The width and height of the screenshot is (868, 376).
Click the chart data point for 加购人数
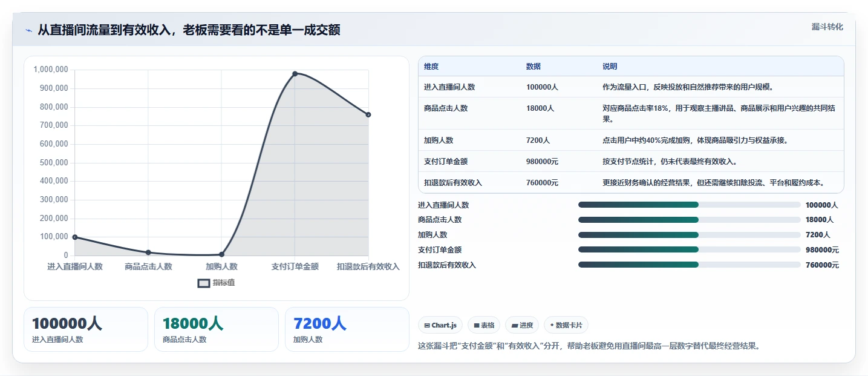point(221,254)
